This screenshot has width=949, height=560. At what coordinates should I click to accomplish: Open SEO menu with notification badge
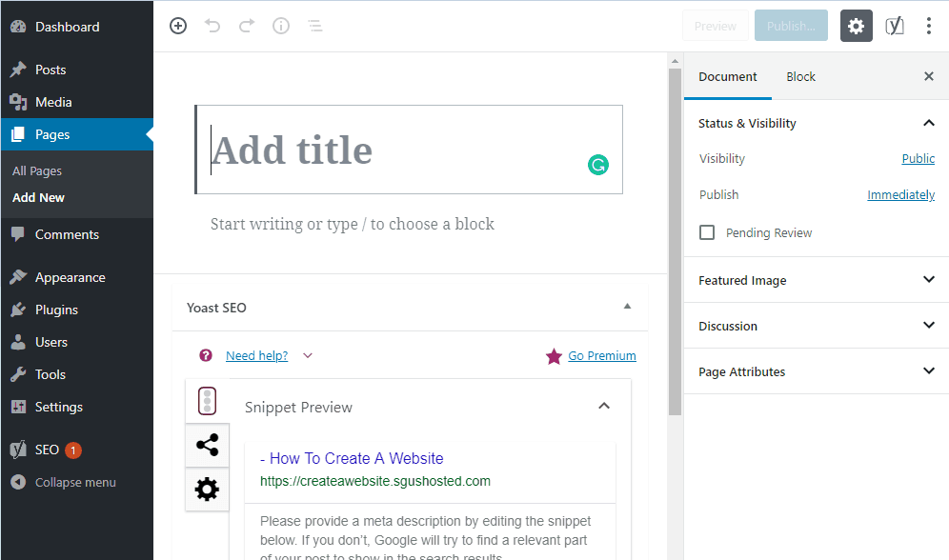point(77,450)
